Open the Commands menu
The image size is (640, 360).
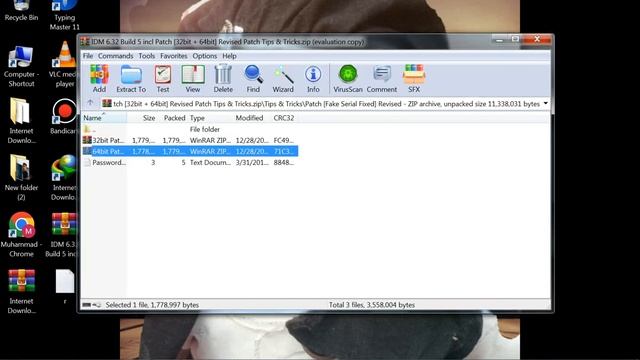pos(116,56)
